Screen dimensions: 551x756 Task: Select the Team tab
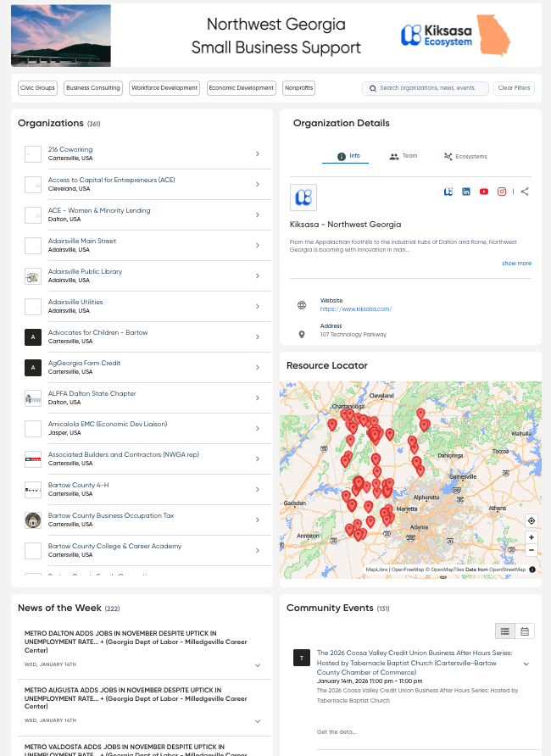(404, 156)
